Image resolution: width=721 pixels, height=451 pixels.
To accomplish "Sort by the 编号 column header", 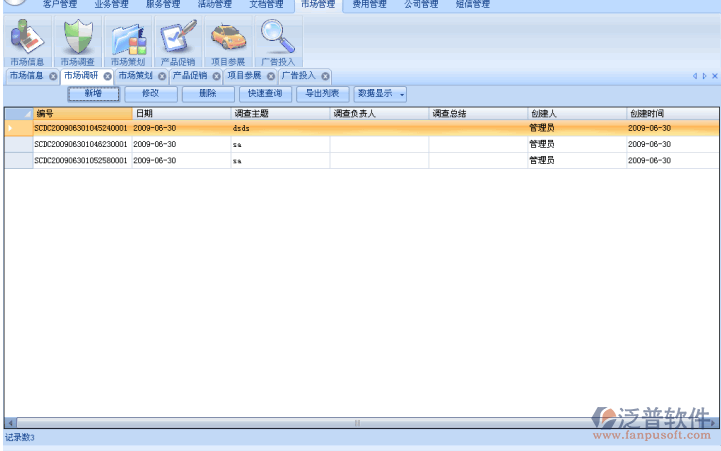I will 83,114.
